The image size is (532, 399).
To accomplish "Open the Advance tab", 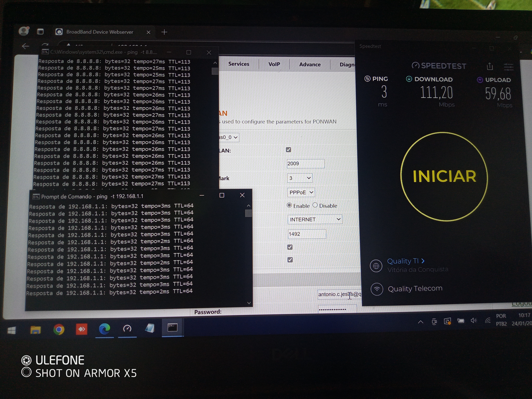I will tap(310, 64).
